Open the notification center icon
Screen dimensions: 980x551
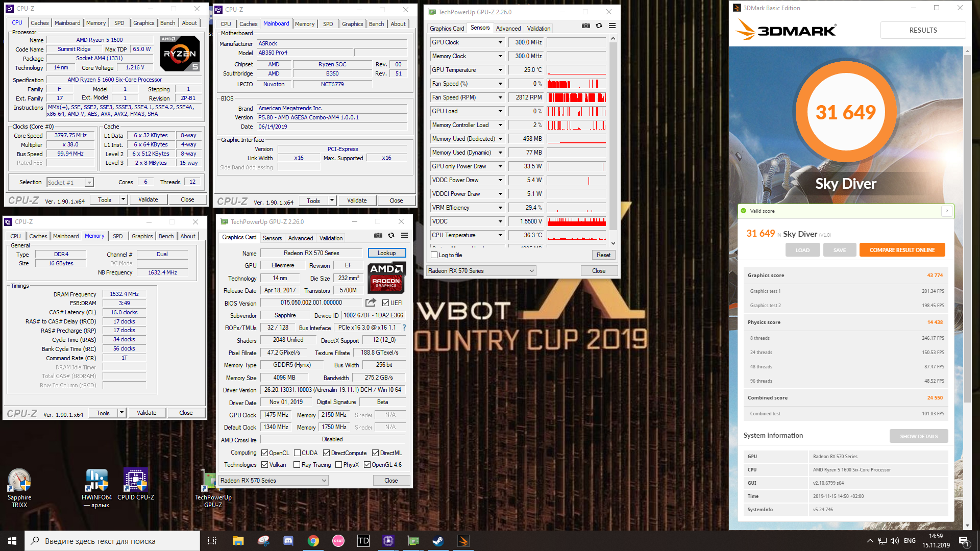pos(964,541)
